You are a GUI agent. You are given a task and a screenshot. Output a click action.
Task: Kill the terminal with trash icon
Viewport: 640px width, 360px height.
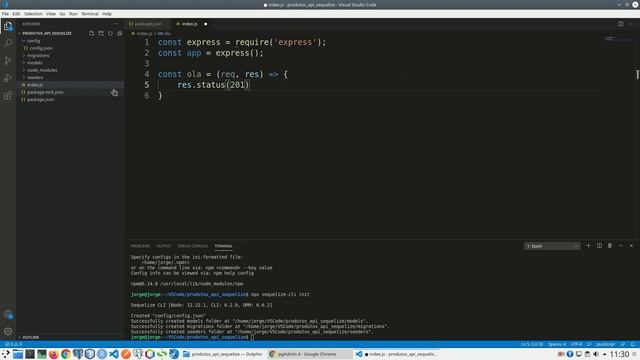click(610, 246)
